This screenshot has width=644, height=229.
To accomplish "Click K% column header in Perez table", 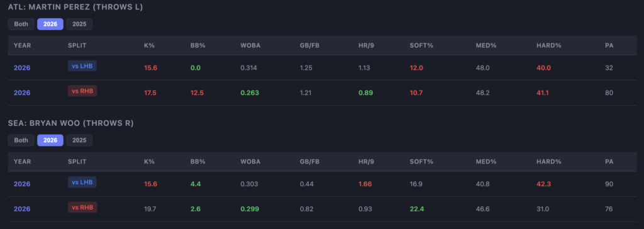I will pos(149,45).
